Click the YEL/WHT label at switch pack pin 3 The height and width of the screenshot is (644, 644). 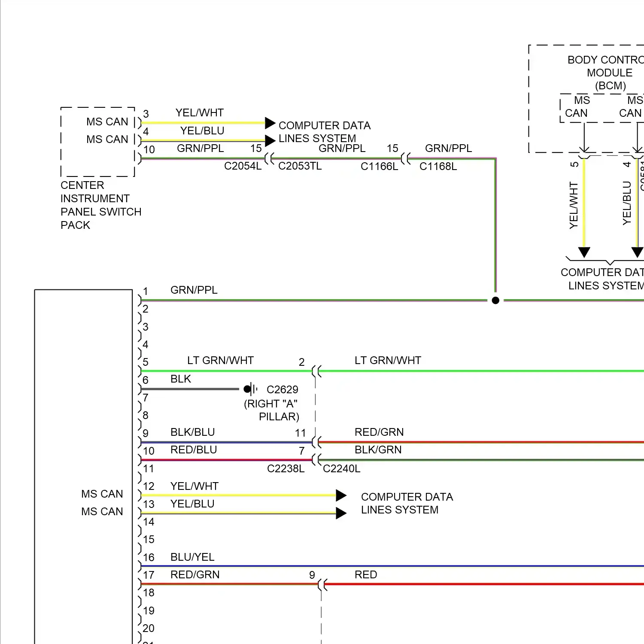click(199, 112)
